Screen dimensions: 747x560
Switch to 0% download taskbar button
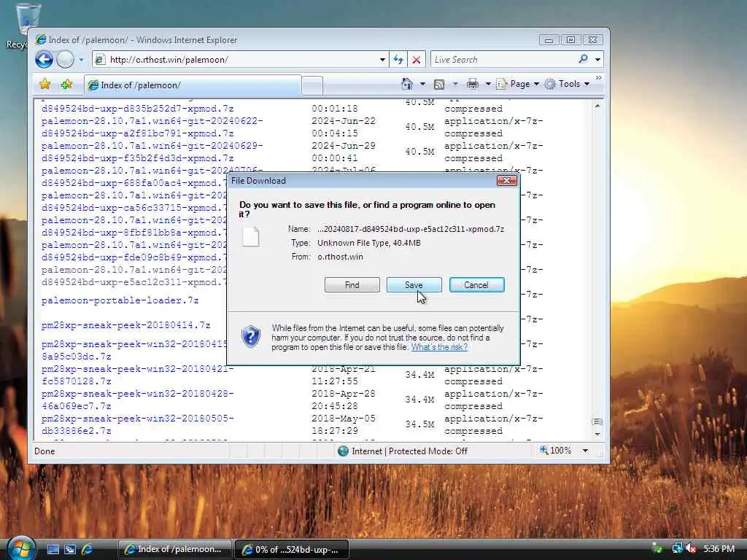click(292, 550)
